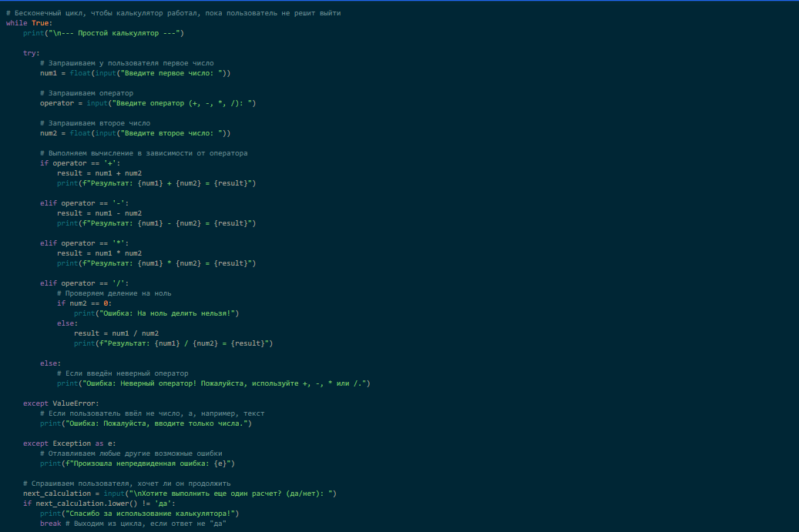Screen dimensions: 799x532
Task: Click the print 'Спасибо за использование калькулятора!' line
Action: click(139, 514)
